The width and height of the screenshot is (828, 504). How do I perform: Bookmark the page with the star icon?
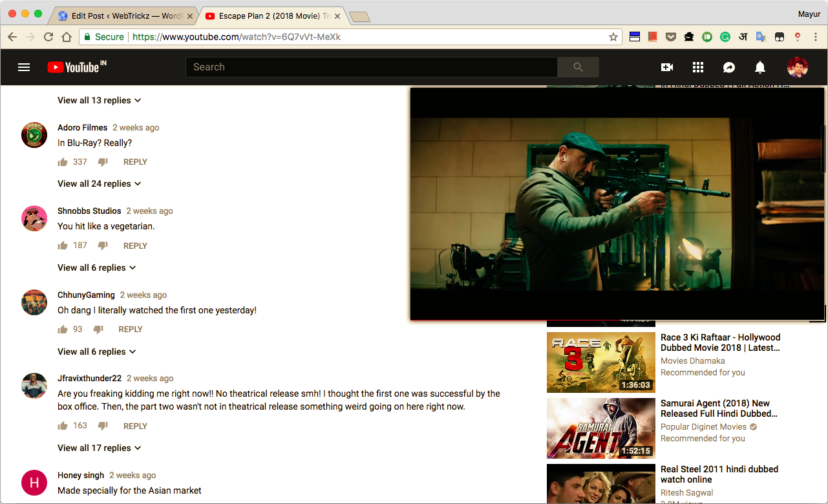613,37
